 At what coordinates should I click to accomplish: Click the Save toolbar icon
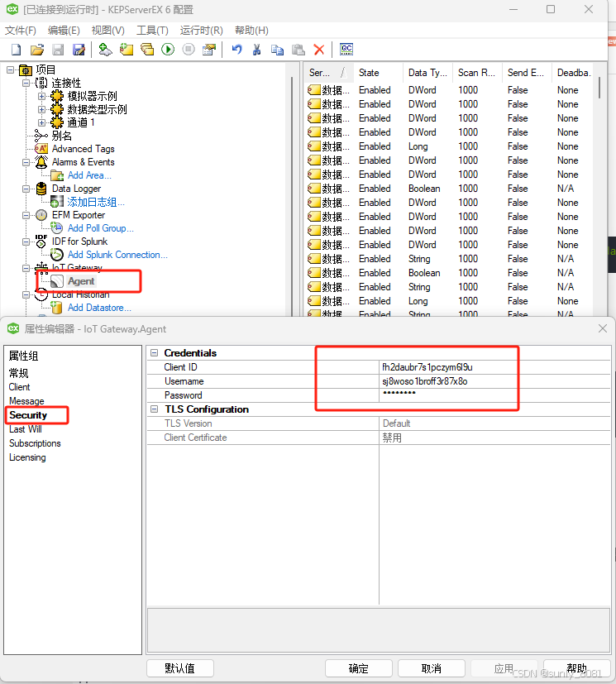pos(58,50)
